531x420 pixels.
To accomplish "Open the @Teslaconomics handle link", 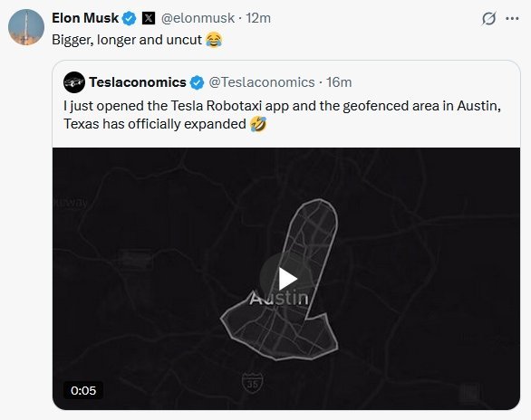I will click(262, 82).
